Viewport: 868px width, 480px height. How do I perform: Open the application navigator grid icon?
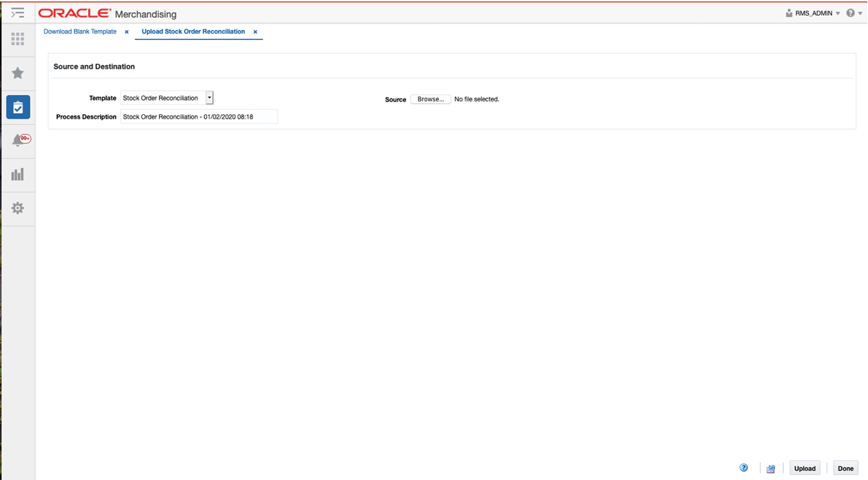tap(18, 39)
